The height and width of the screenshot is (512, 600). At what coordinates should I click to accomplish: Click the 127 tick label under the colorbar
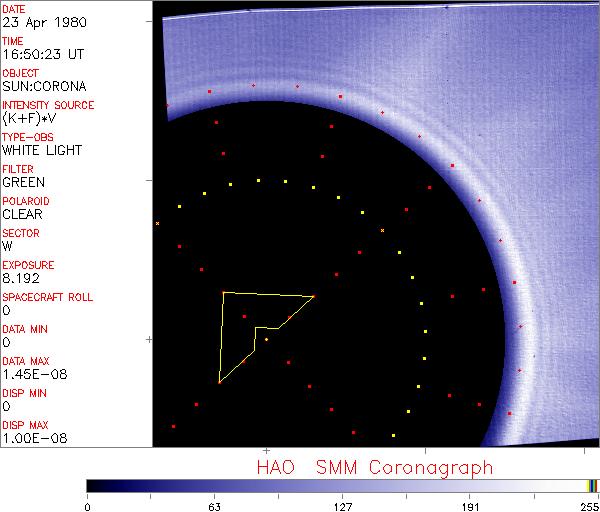(x=342, y=504)
